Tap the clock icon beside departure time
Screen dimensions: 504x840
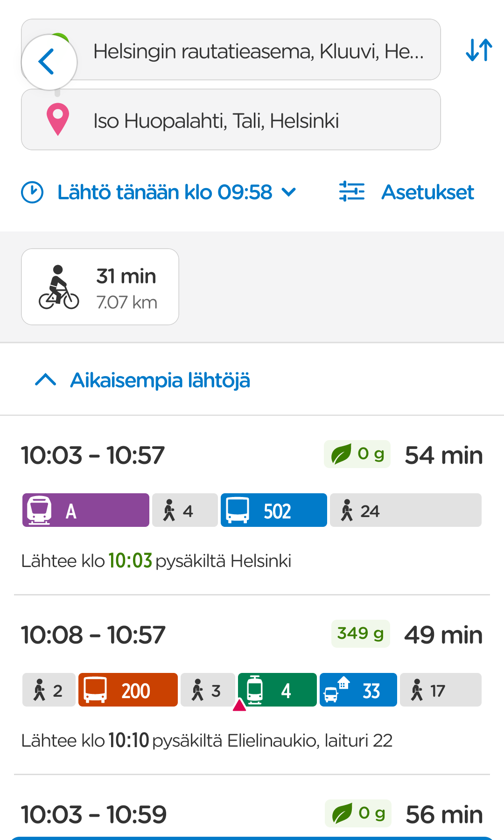click(32, 192)
